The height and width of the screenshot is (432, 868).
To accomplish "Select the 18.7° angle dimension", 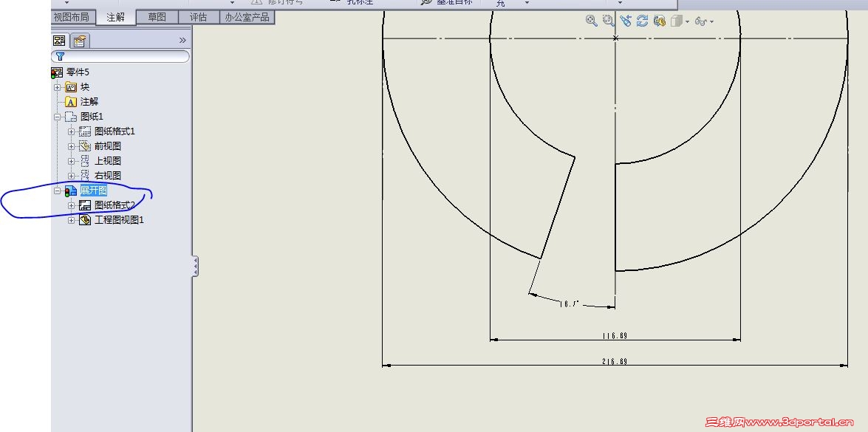I will click(x=569, y=304).
